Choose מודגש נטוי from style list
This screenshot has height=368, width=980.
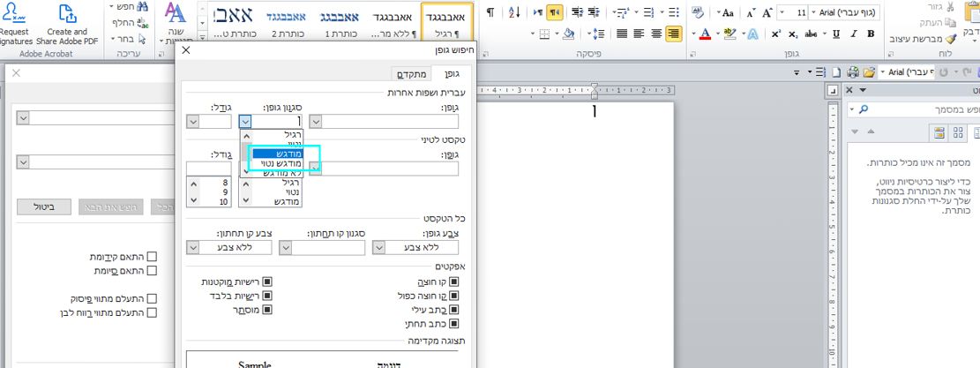click(276, 163)
